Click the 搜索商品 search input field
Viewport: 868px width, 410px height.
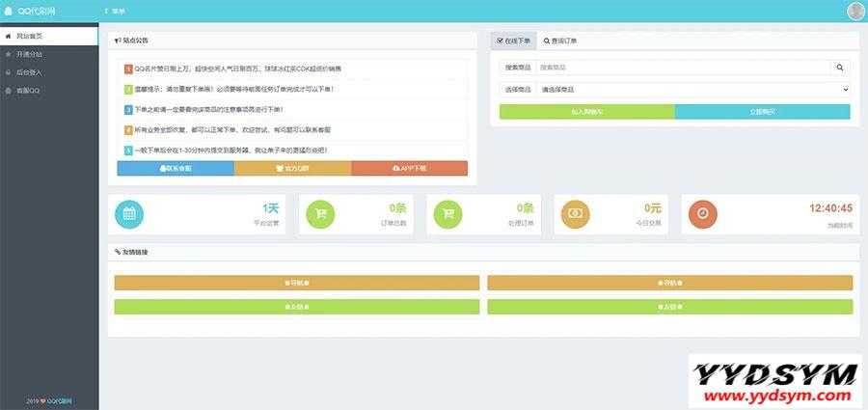683,68
